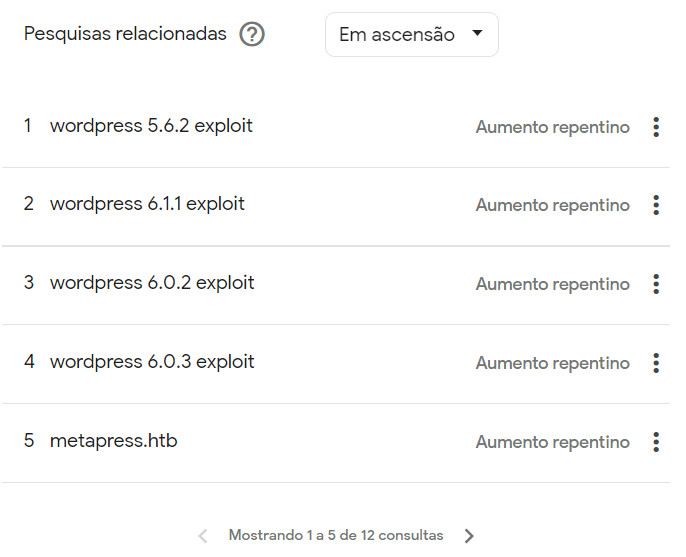Click the Pesquisas relacionadas heading
This screenshot has width=686, height=557.
tap(125, 34)
